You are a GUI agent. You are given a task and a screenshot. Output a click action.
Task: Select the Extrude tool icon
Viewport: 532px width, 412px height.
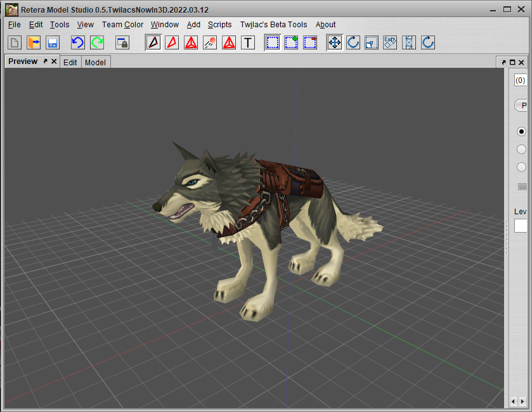[x=390, y=42]
